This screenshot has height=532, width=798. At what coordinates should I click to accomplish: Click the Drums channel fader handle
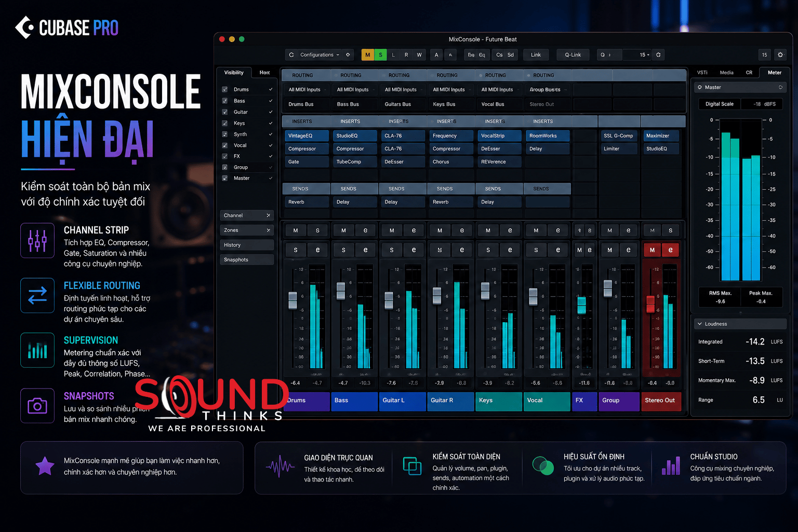[292, 300]
